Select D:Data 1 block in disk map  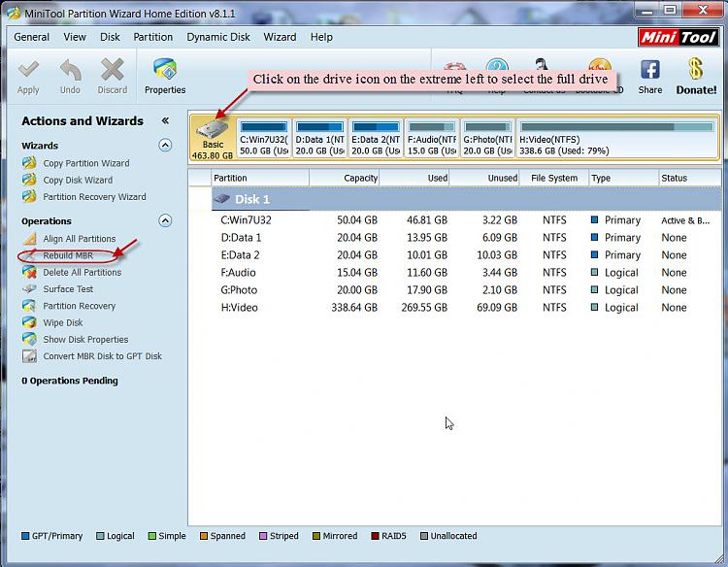tap(320, 139)
